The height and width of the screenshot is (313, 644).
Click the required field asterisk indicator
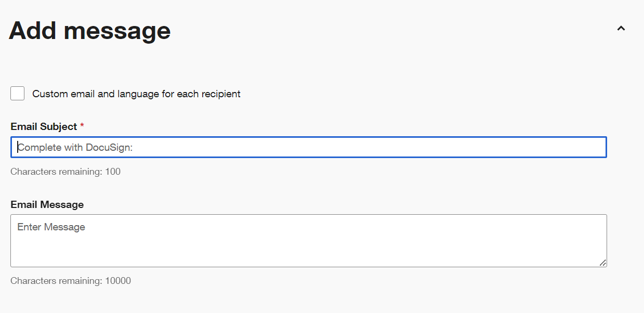[81, 126]
